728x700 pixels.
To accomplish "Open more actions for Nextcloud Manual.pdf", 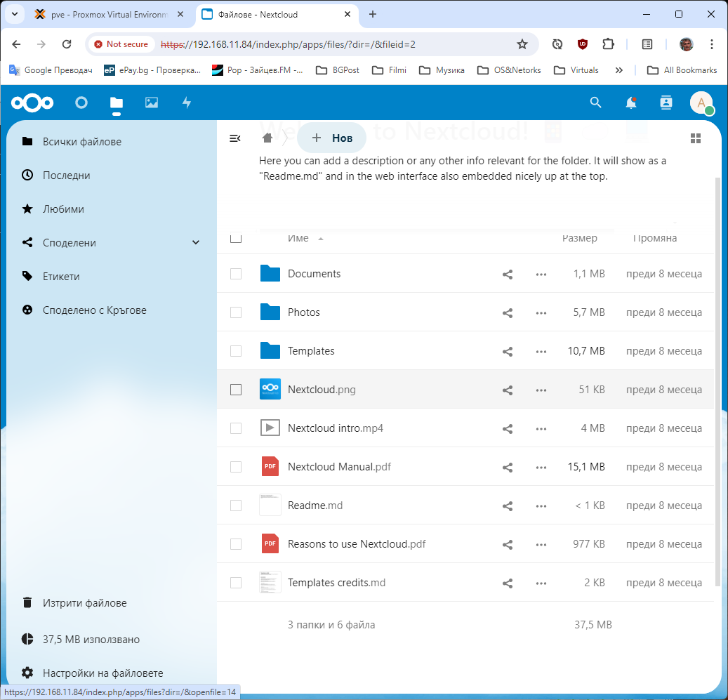I will [541, 467].
